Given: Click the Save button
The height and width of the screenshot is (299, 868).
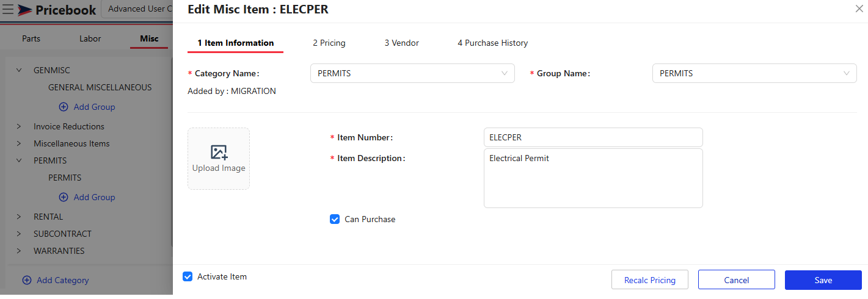Looking at the screenshot, I should click(823, 280).
